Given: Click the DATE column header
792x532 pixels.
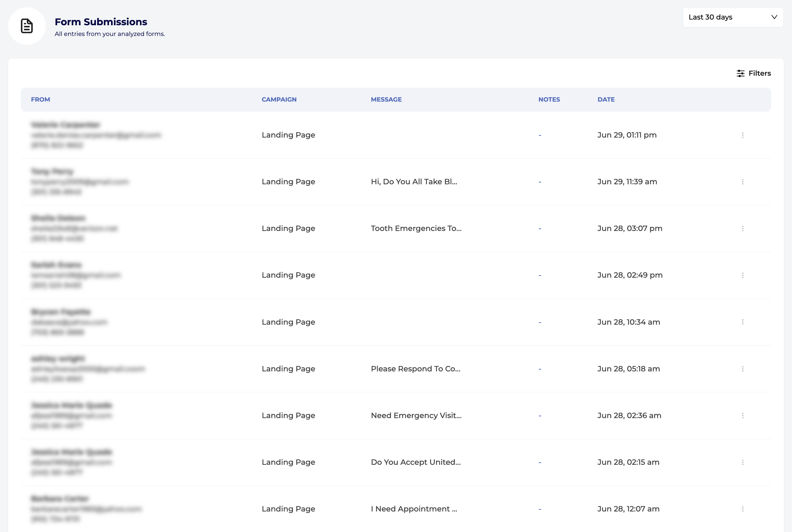Looking at the screenshot, I should tap(606, 99).
